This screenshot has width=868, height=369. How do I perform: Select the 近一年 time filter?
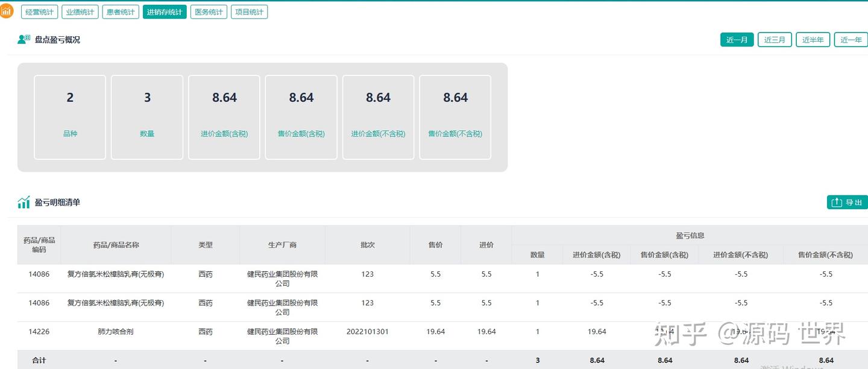pyautogui.click(x=851, y=39)
